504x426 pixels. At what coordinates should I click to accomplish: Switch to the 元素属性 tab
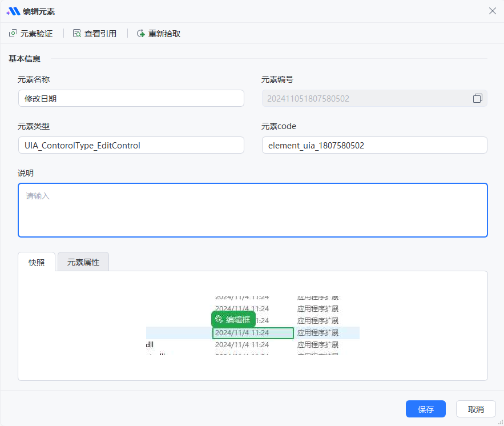83,262
